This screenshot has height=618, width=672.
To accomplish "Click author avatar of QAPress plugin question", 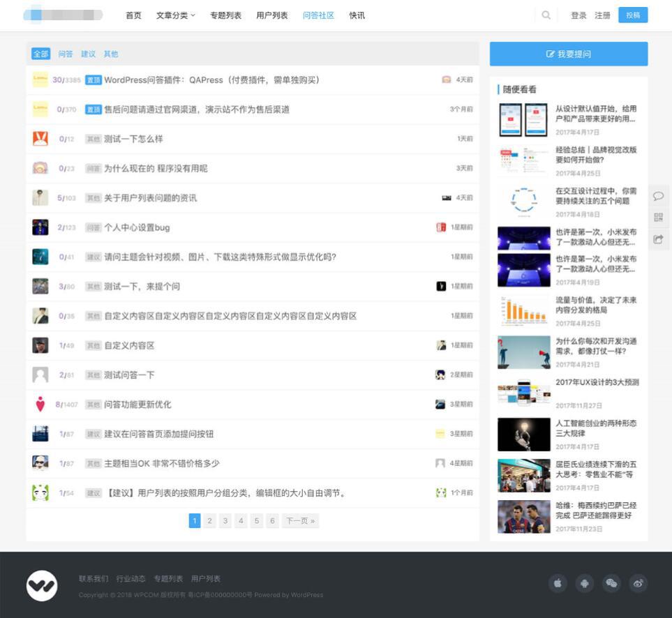I will 40,80.
